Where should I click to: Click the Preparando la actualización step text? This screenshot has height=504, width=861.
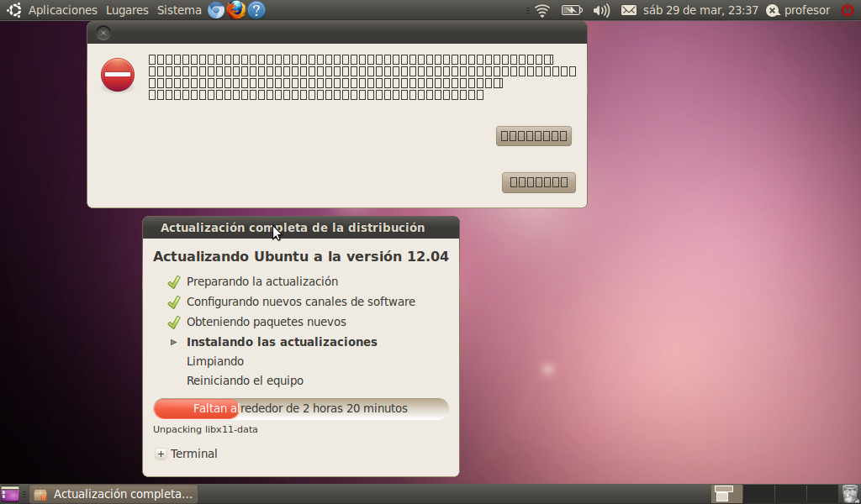click(262, 281)
